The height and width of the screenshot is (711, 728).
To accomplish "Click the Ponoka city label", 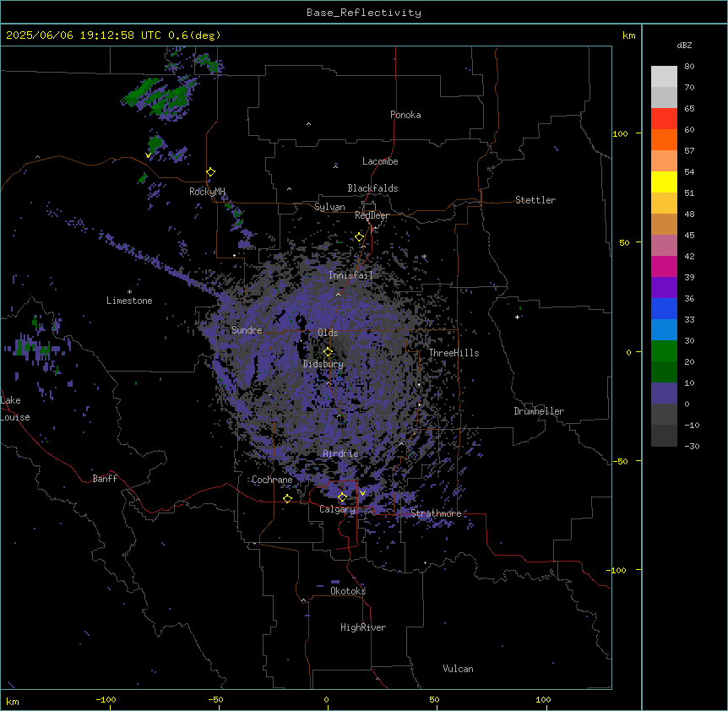I will pyautogui.click(x=405, y=115).
